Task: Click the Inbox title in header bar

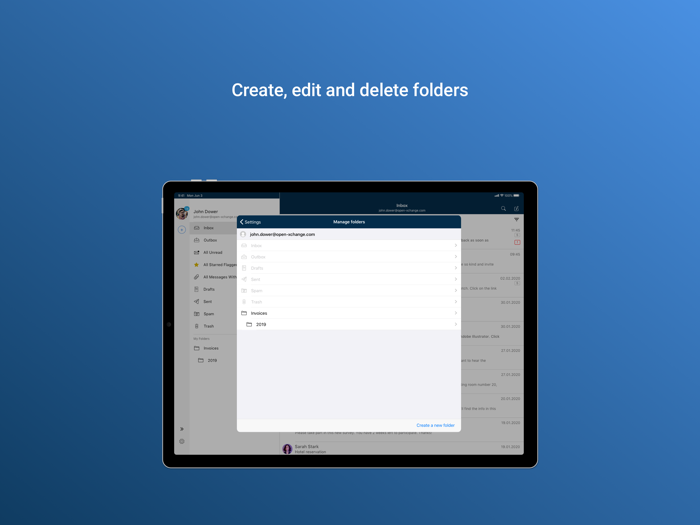Action: 402,205
